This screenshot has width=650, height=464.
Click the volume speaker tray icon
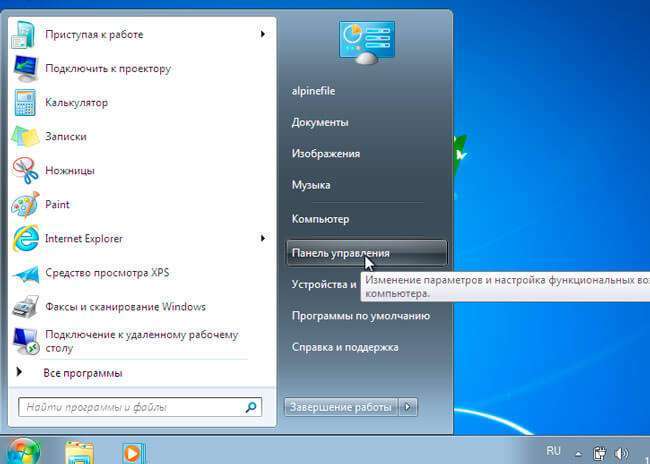point(621,453)
